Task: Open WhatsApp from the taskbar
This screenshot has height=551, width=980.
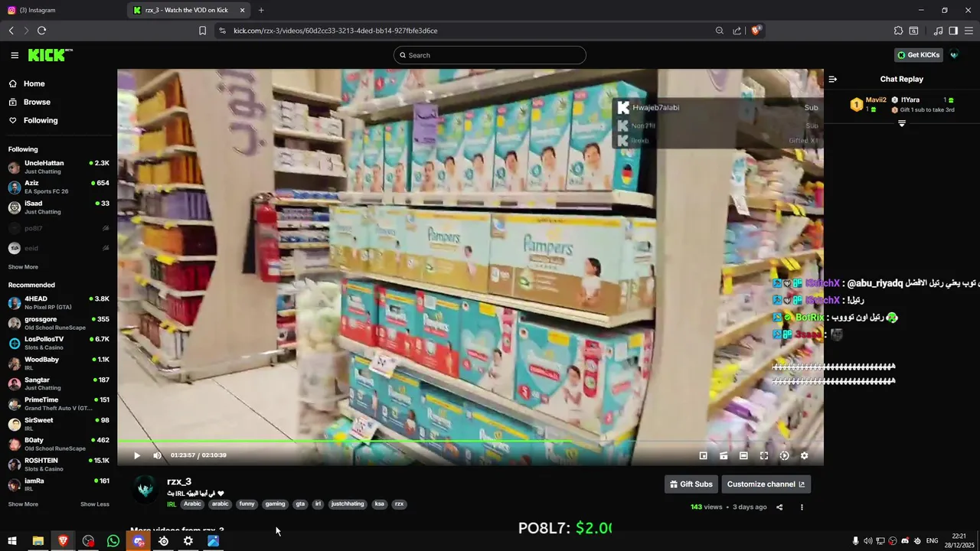Action: tap(113, 541)
